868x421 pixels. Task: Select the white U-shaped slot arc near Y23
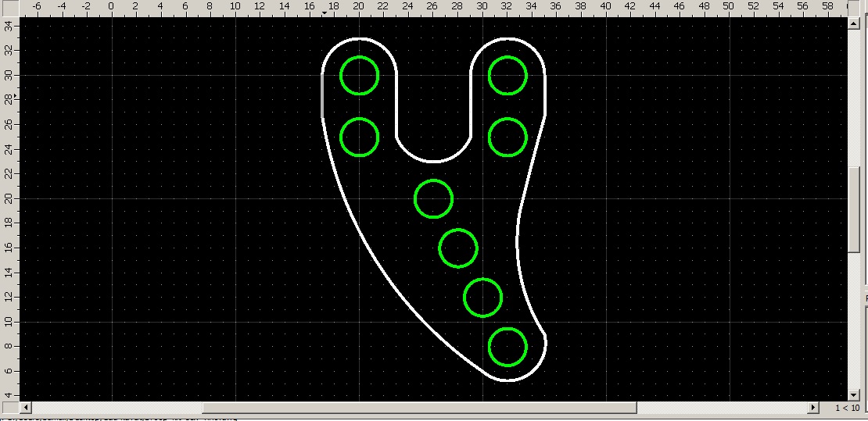point(433,161)
